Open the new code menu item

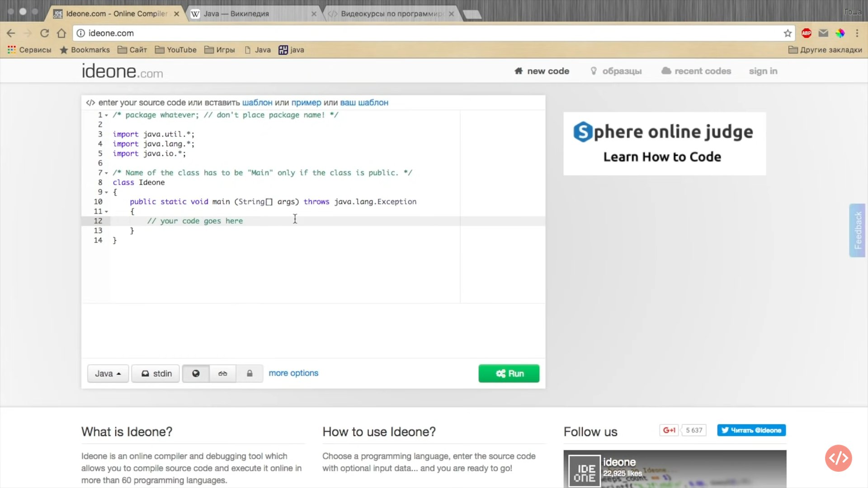(542, 71)
